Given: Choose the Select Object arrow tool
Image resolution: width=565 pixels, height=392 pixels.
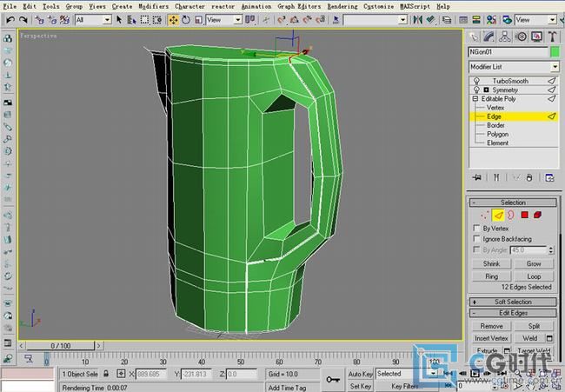Looking at the screenshot, I should tap(119, 20).
